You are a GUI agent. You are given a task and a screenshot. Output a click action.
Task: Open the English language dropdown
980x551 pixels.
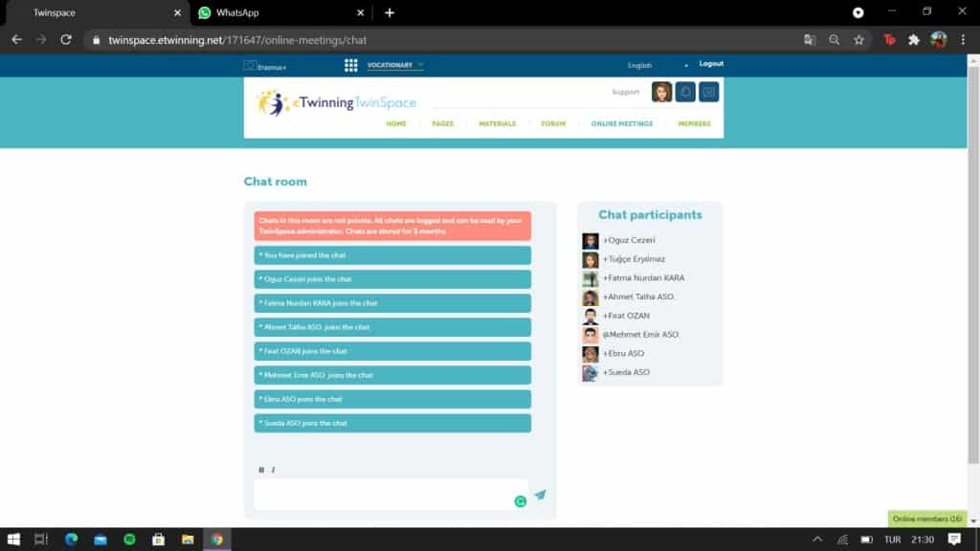click(657, 65)
